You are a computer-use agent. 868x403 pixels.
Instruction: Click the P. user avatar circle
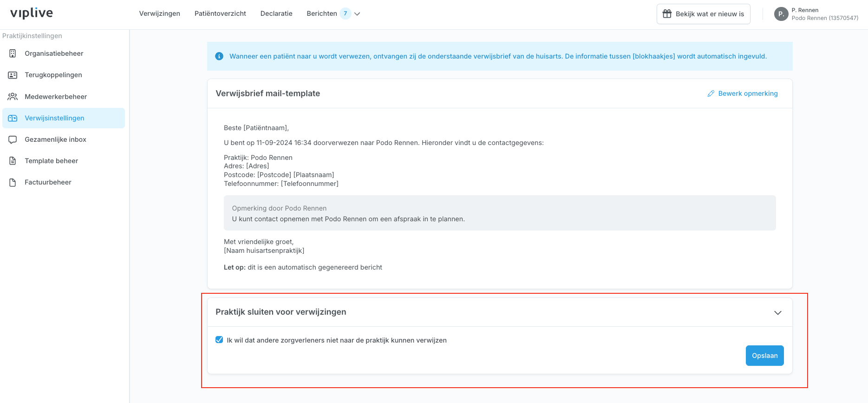[x=781, y=14]
